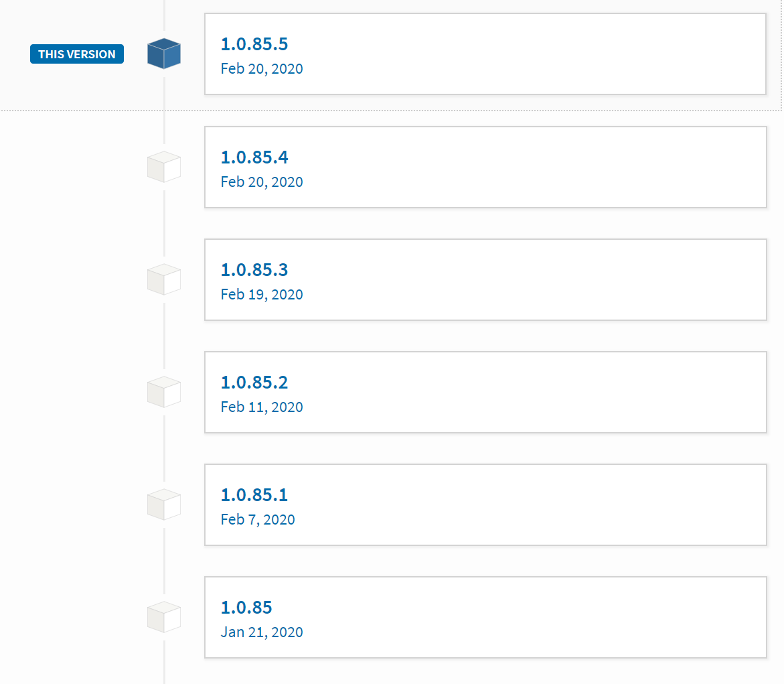
Task: Open the original 1.0.85 release
Action: point(245,607)
